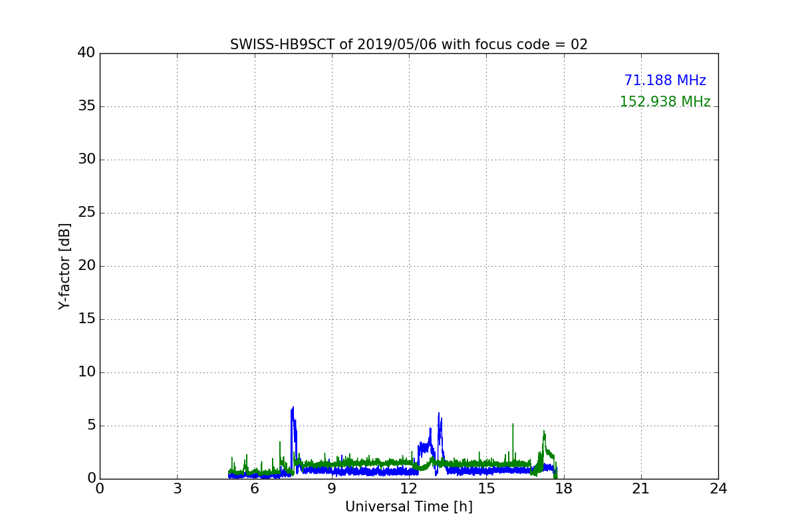Click the 35 tick label on y-axis
The height and width of the screenshot is (532, 798).
coord(86,106)
